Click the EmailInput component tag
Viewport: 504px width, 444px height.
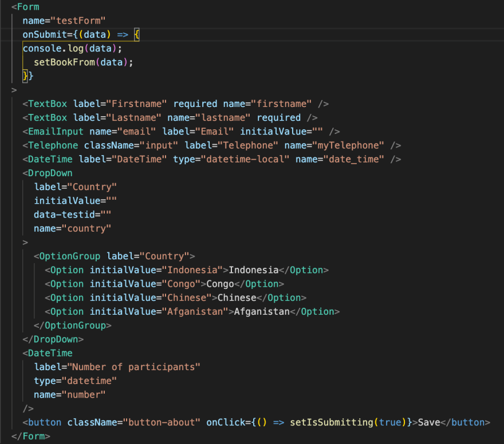tap(56, 131)
